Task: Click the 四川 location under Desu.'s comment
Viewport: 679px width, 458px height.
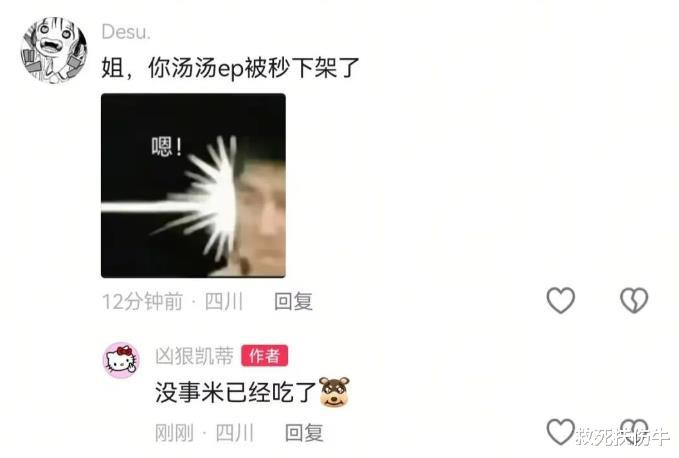Action: click(x=223, y=301)
